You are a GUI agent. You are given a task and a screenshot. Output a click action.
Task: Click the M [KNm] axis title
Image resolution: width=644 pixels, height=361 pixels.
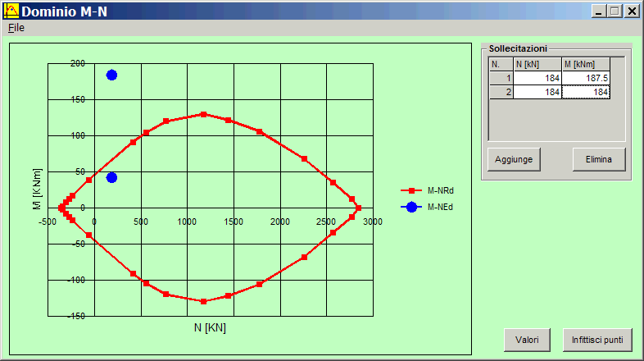click(37, 189)
